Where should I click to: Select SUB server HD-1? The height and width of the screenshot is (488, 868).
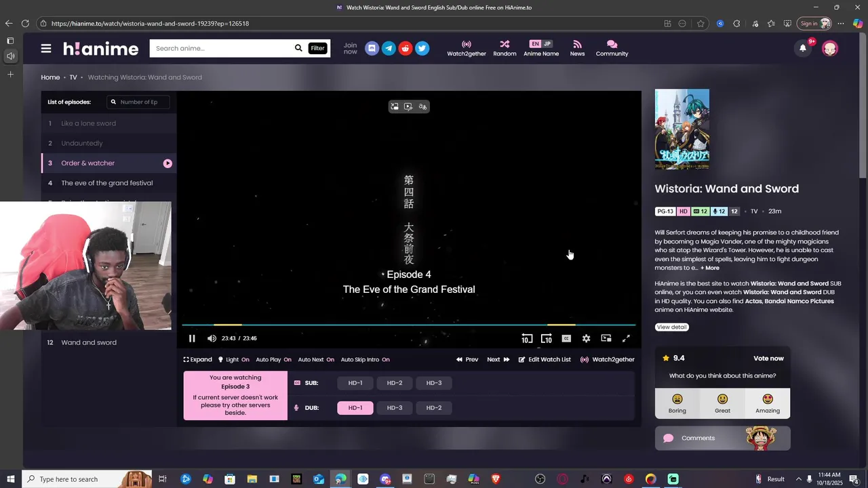(x=355, y=383)
